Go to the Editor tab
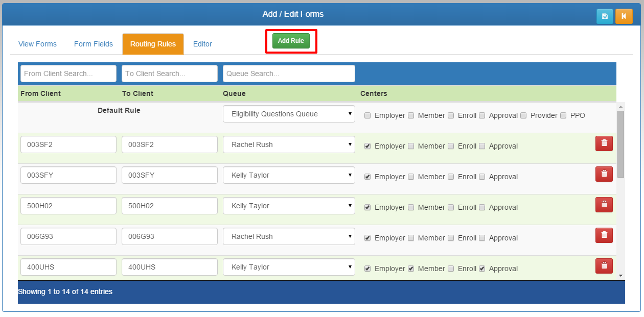 point(202,44)
